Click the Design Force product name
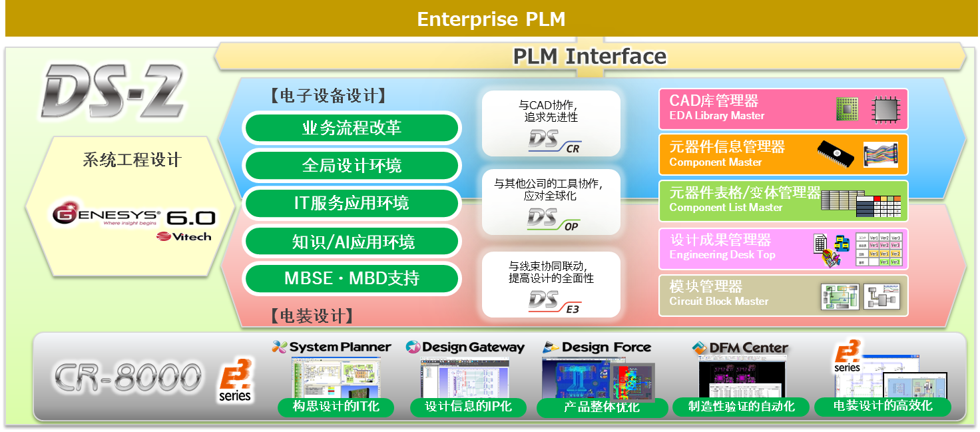 [x=607, y=347]
